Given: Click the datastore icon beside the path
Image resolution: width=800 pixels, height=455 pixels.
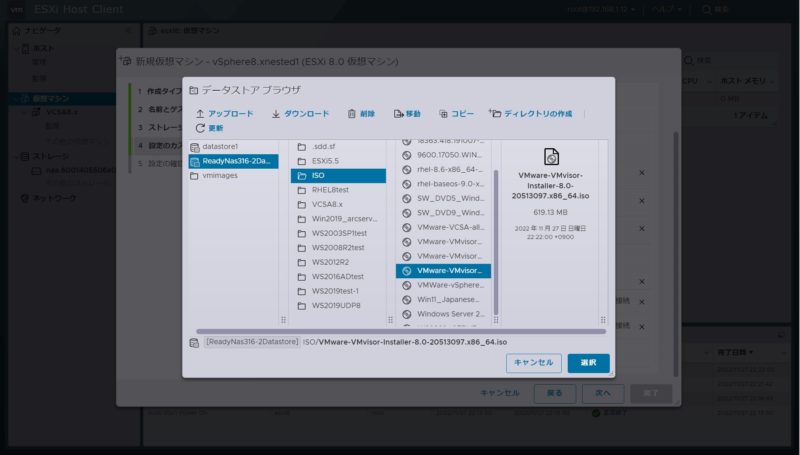Looking at the screenshot, I should (x=194, y=343).
